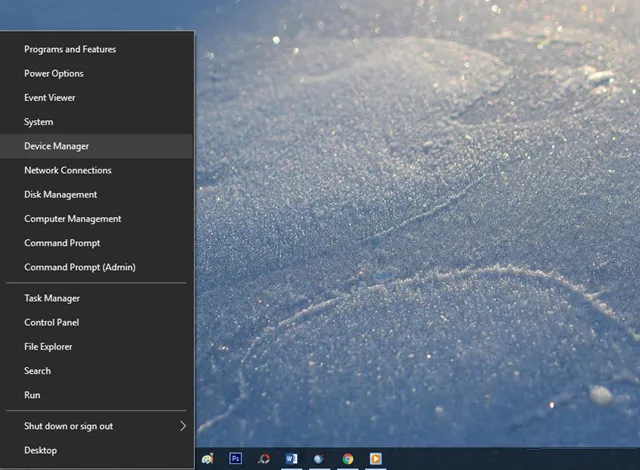Launch Computer Management
The height and width of the screenshot is (470, 640).
coord(97,219)
